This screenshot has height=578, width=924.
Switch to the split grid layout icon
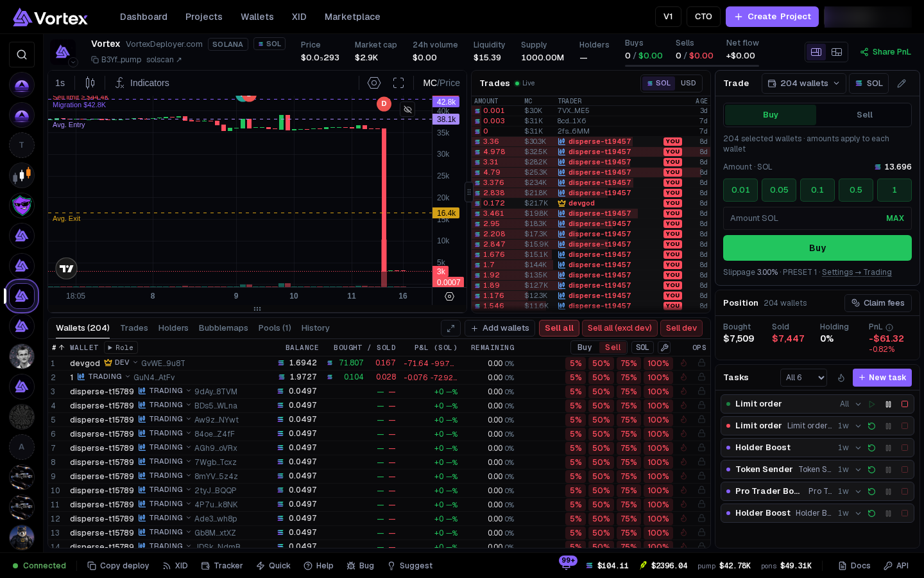pyautogui.click(x=837, y=52)
